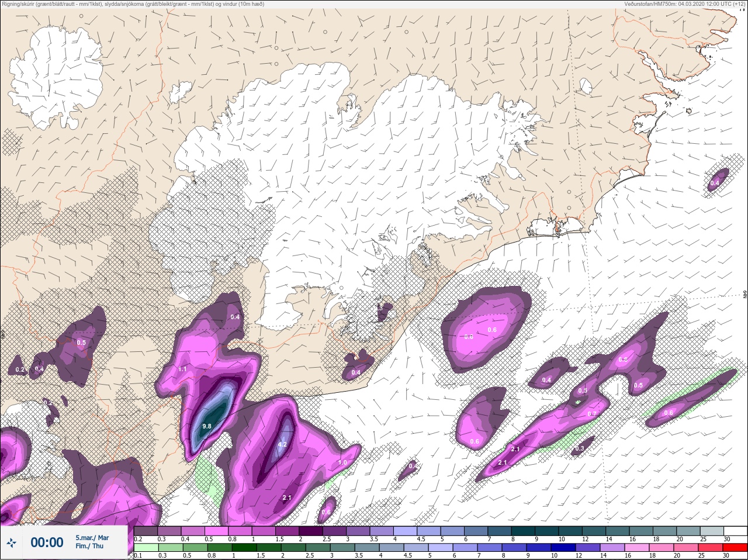
Task: Click the date text 5.mar./ Mar
Action: click(92, 538)
